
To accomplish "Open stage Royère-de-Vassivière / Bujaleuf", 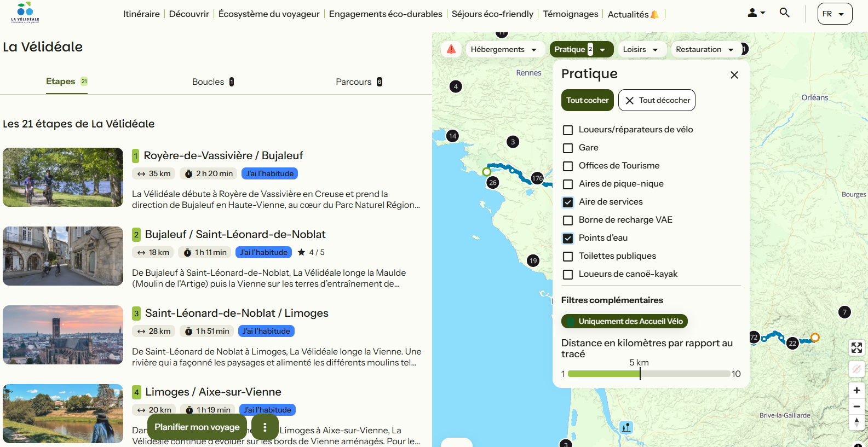I will tap(223, 155).
